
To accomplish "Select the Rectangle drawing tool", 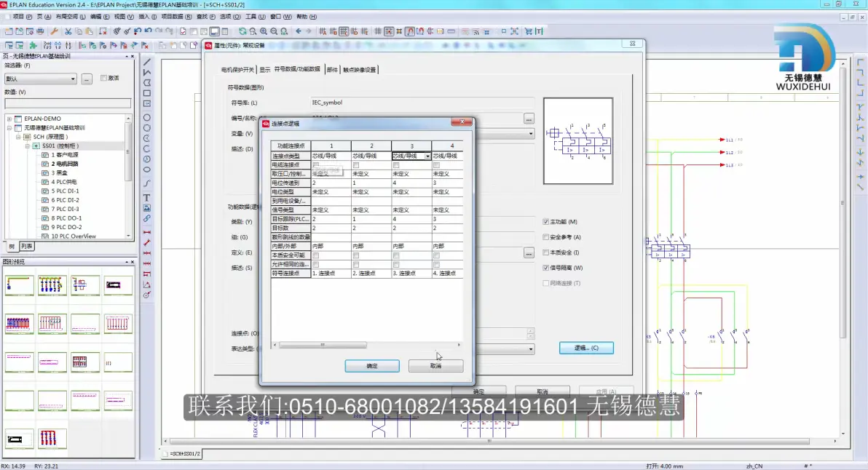I will 146,93.
